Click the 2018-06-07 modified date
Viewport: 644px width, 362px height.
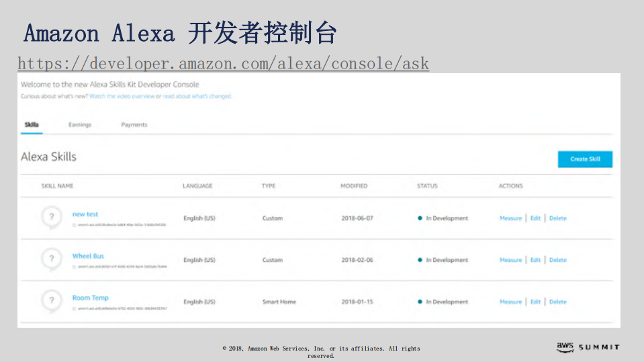(357, 218)
